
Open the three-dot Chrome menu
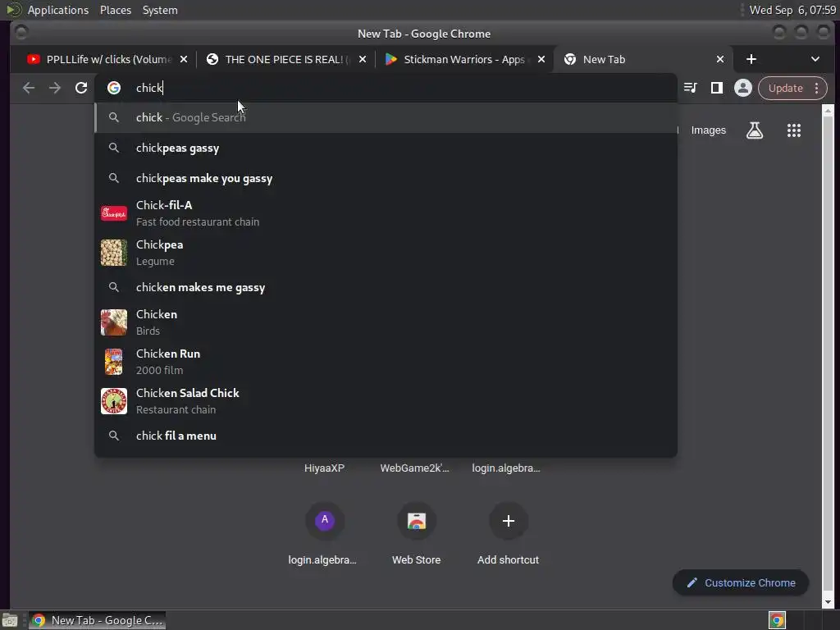click(816, 88)
